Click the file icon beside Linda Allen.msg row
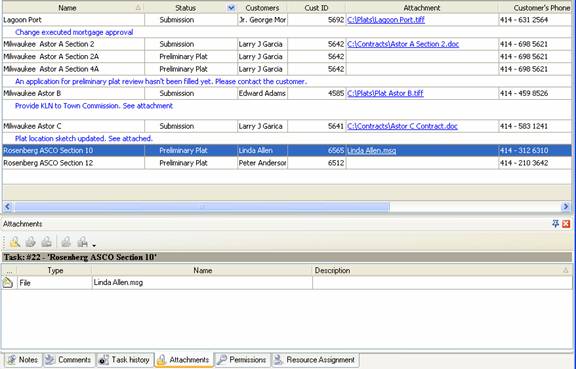 tap(8, 282)
